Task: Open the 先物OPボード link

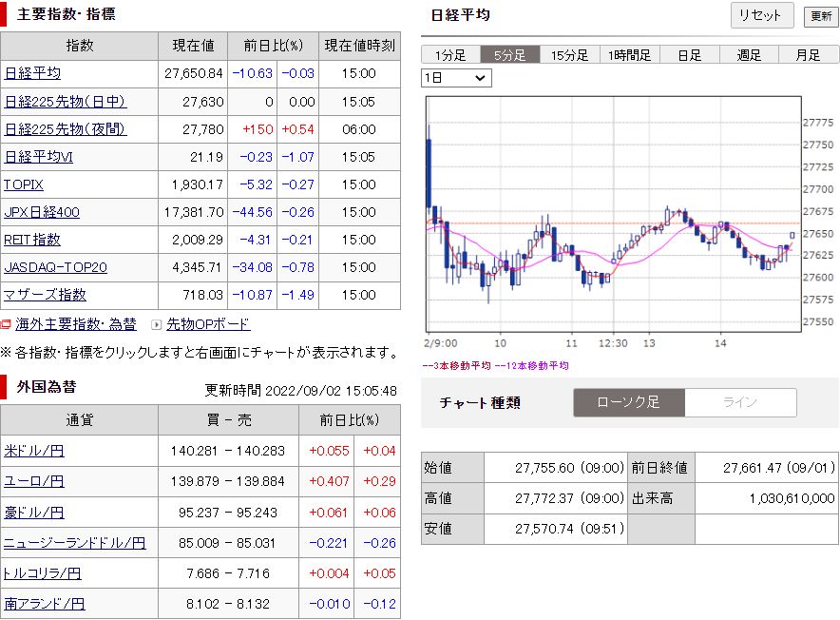Action: [208, 324]
